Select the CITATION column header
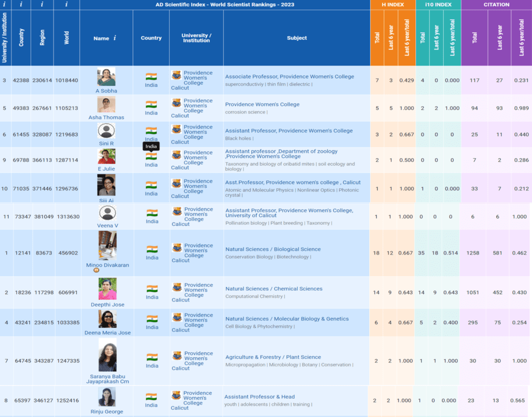 point(496,5)
